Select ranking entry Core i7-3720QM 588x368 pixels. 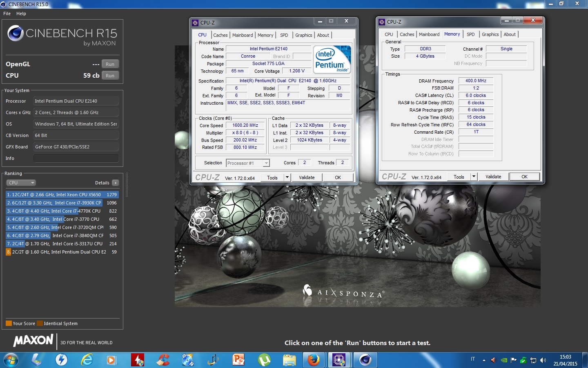(x=62, y=227)
